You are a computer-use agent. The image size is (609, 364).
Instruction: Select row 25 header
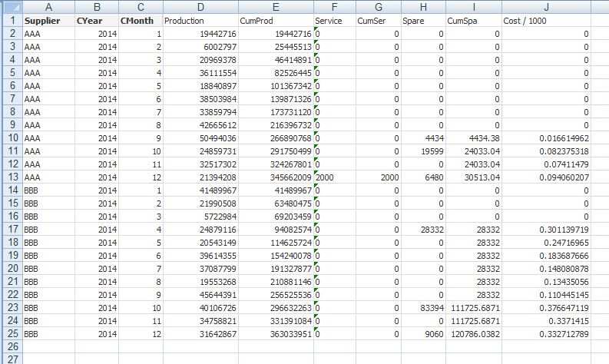tap(12, 334)
